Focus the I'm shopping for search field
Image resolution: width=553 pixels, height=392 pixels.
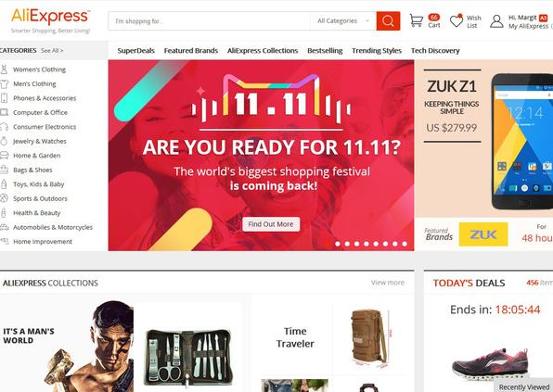click(209, 21)
